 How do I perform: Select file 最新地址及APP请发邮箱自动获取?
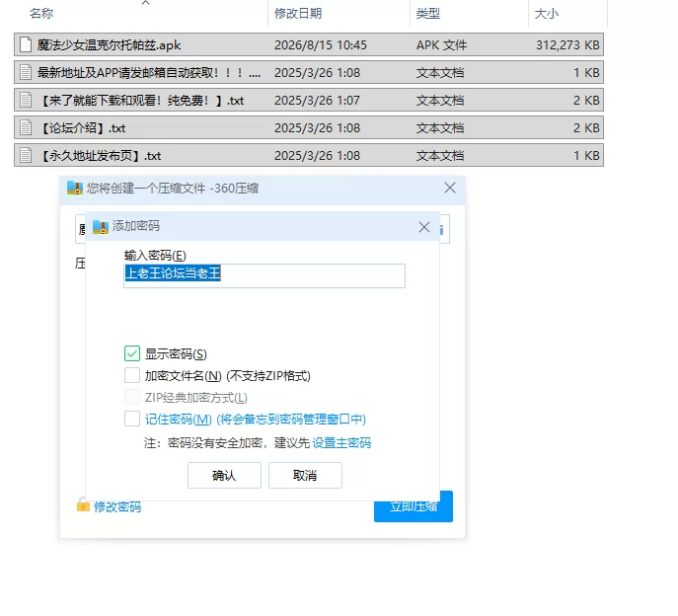pos(309,72)
